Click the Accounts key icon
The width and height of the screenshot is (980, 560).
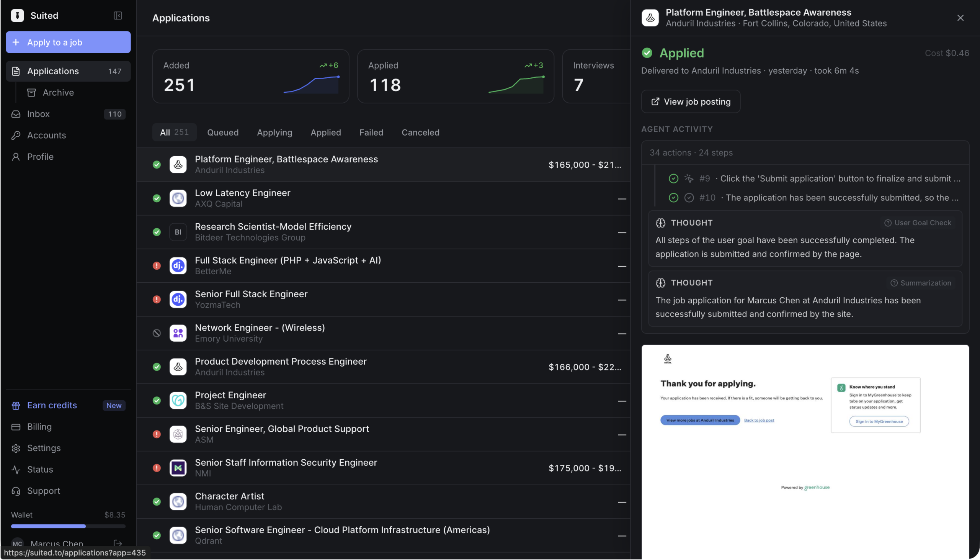tap(16, 135)
